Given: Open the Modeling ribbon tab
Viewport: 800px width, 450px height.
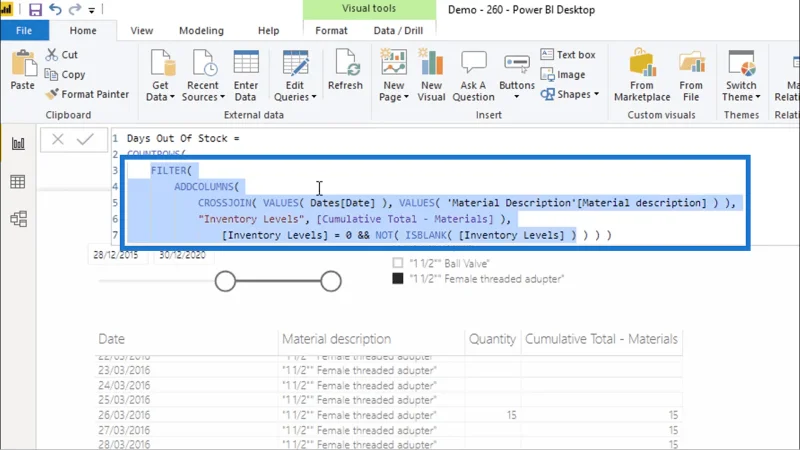Looking at the screenshot, I should click(x=201, y=31).
